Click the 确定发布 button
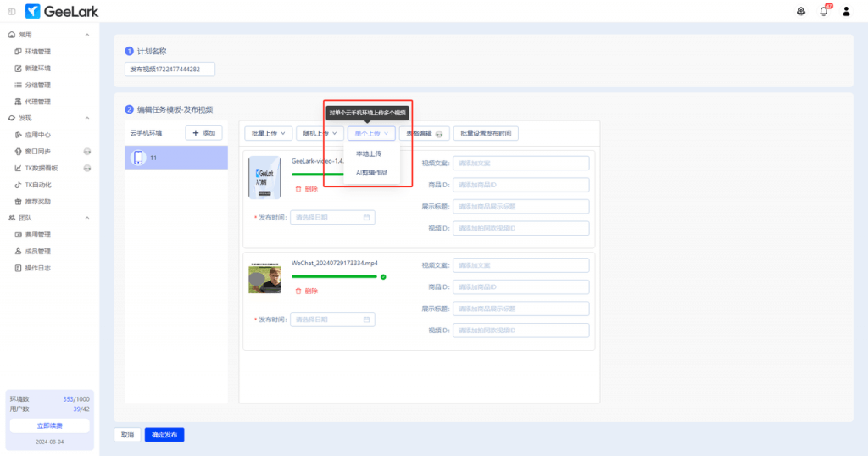 (164, 435)
